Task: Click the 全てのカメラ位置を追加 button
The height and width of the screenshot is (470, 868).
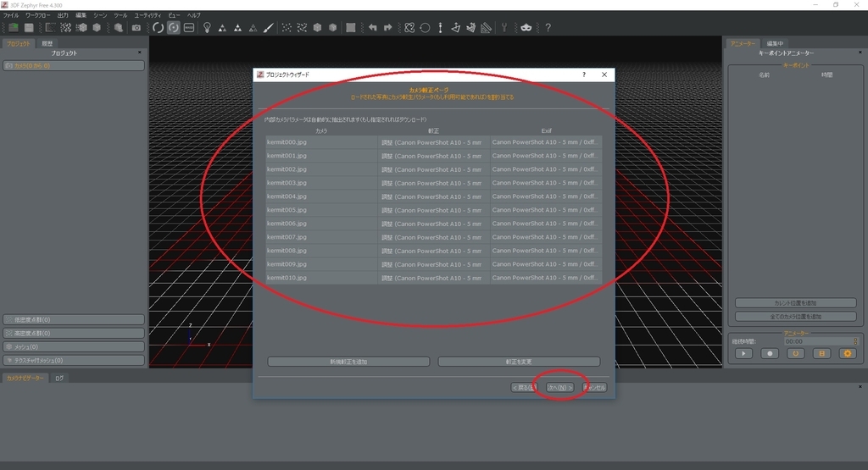Action: [x=795, y=317]
